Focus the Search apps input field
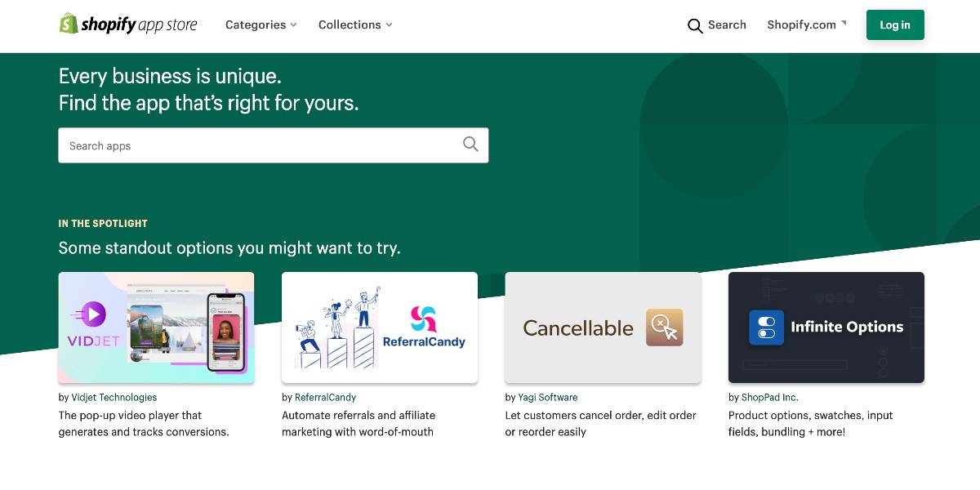980x490 pixels. pos(274,145)
